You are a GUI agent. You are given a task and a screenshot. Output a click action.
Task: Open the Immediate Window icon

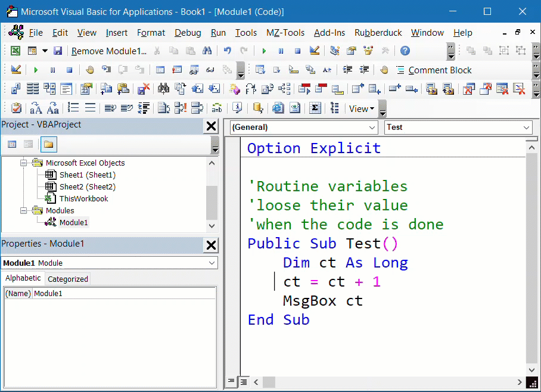(x=177, y=70)
